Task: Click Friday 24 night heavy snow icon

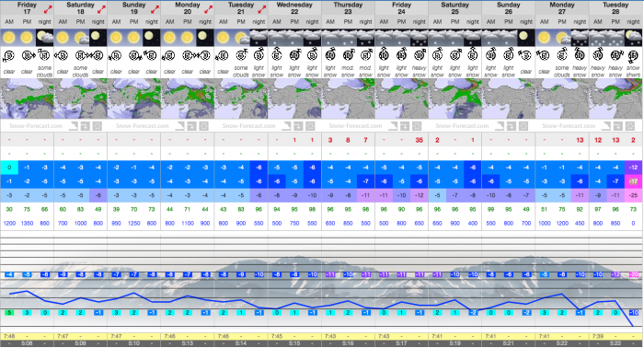Action: pos(419,38)
